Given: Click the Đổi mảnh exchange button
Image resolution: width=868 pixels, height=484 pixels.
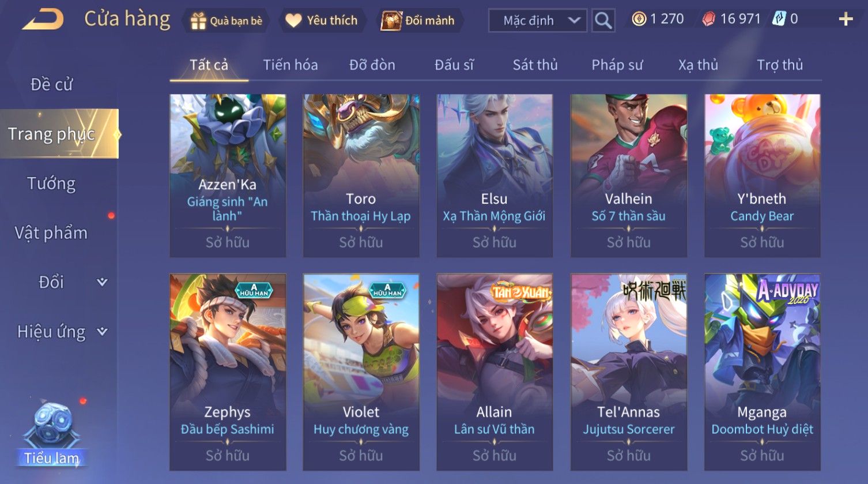Looking at the screenshot, I should pyautogui.click(x=419, y=21).
